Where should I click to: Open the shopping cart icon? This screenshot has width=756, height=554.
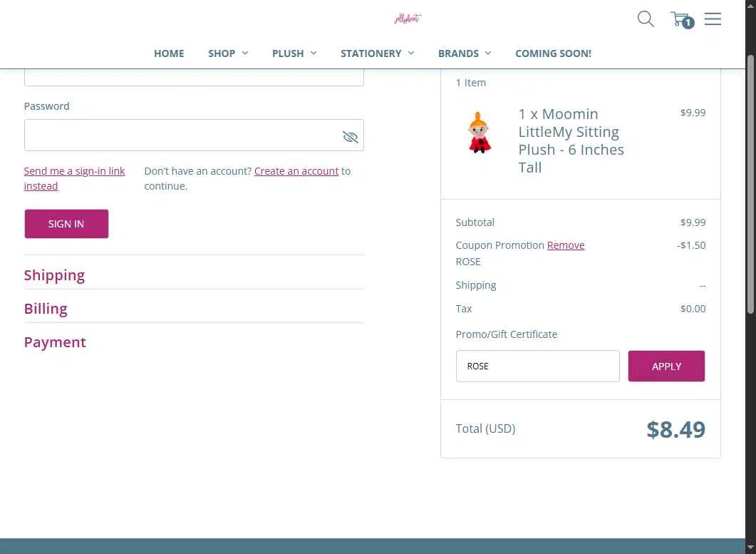[682, 19]
